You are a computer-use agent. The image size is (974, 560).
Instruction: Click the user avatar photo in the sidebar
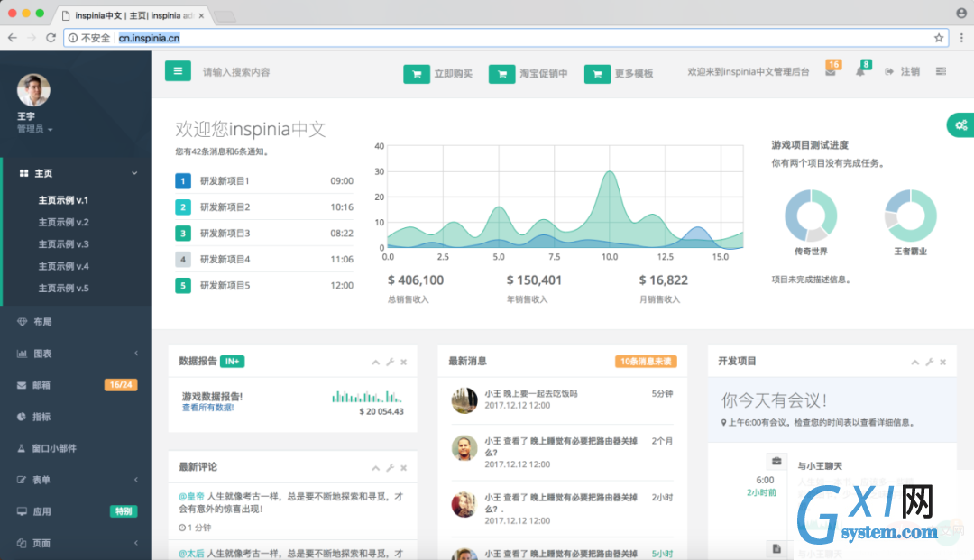coord(33,90)
